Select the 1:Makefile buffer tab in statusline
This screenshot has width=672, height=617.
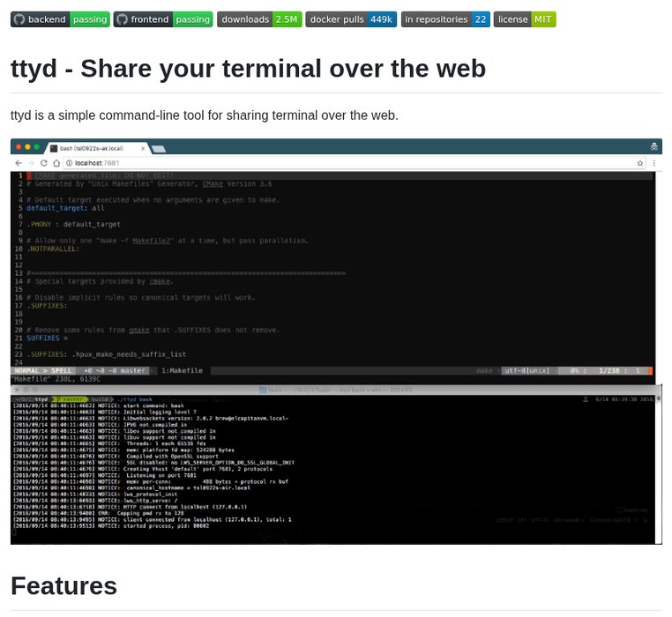click(182, 371)
